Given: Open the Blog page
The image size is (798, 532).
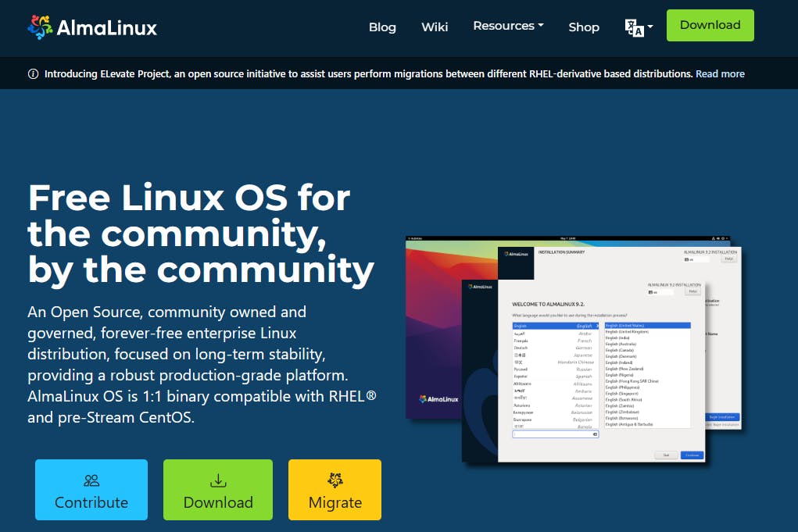Looking at the screenshot, I should [x=382, y=27].
